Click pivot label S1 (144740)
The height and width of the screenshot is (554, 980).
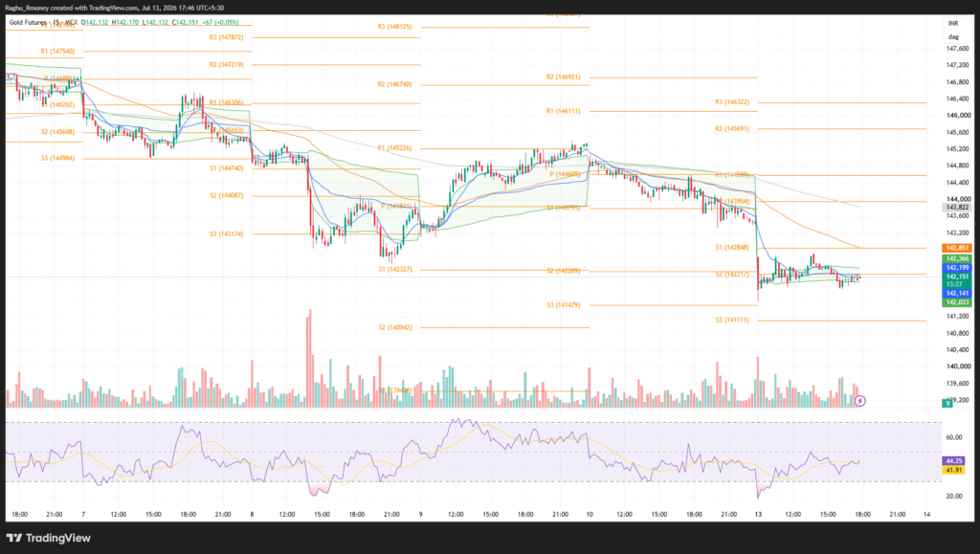pyautogui.click(x=226, y=168)
